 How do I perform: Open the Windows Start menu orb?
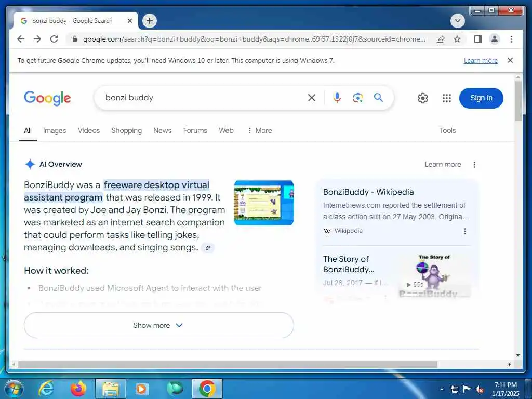pyautogui.click(x=14, y=389)
